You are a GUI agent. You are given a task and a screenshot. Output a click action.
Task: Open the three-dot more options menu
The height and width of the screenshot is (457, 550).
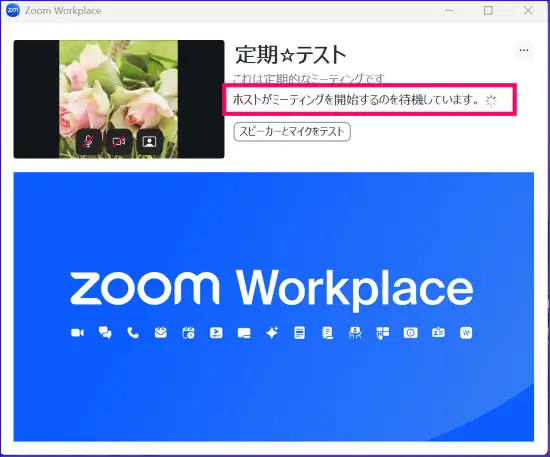point(524,50)
